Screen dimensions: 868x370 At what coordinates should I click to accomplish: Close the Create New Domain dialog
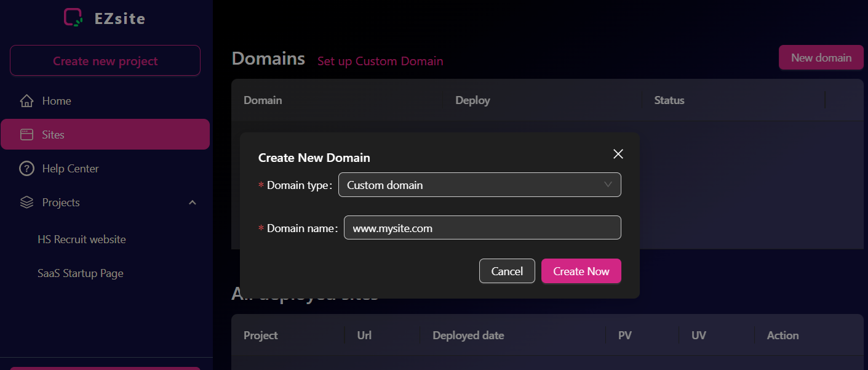click(618, 154)
